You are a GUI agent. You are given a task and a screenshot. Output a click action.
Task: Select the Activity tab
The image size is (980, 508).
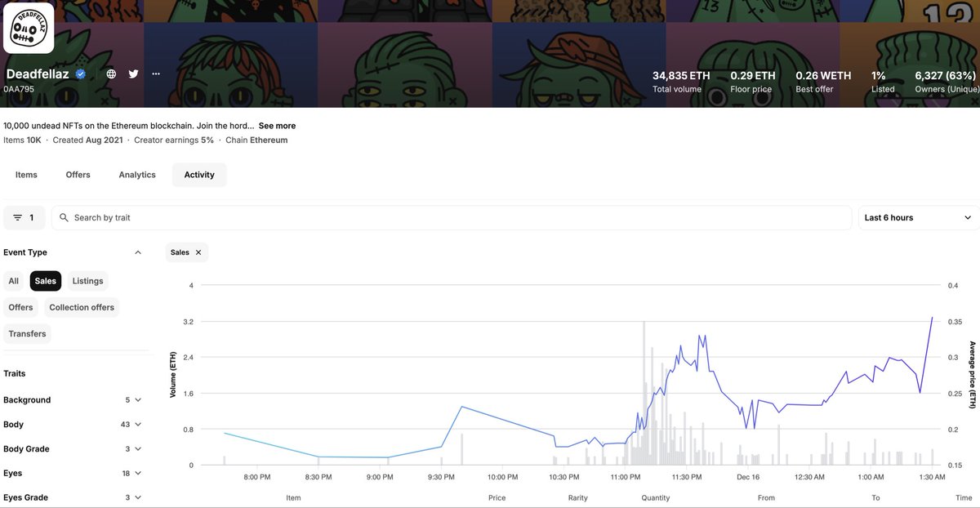[199, 175]
